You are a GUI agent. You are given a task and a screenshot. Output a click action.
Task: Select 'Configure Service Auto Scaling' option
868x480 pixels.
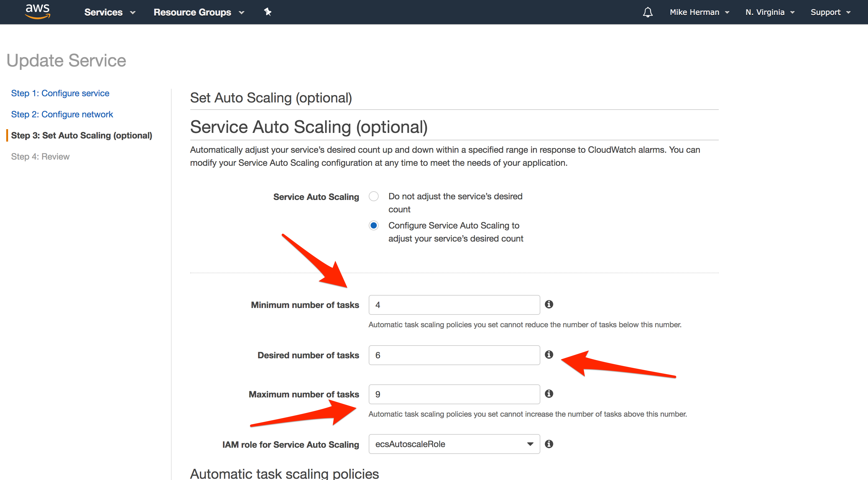[373, 225]
